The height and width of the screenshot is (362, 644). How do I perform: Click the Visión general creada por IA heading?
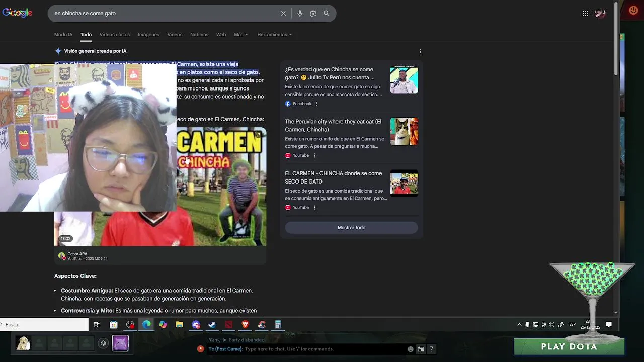[x=95, y=51]
